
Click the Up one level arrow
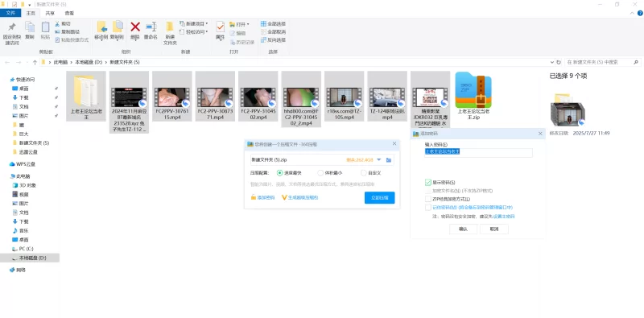35,63
